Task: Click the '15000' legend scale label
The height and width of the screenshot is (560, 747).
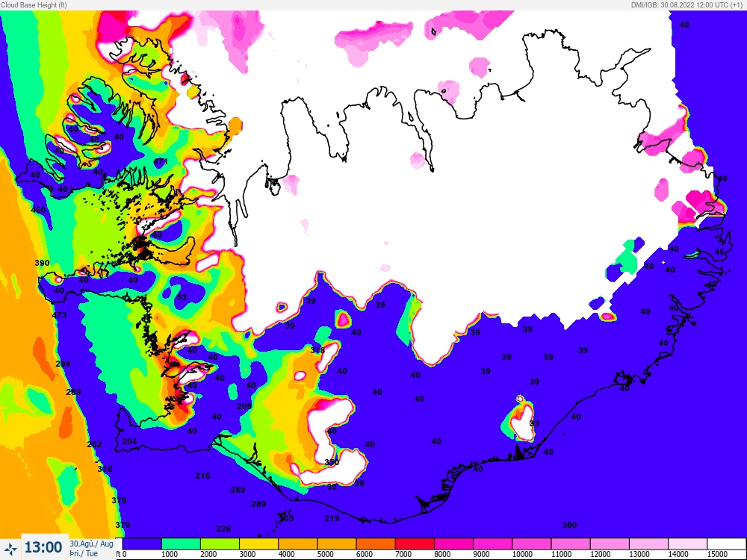Action: click(717, 554)
